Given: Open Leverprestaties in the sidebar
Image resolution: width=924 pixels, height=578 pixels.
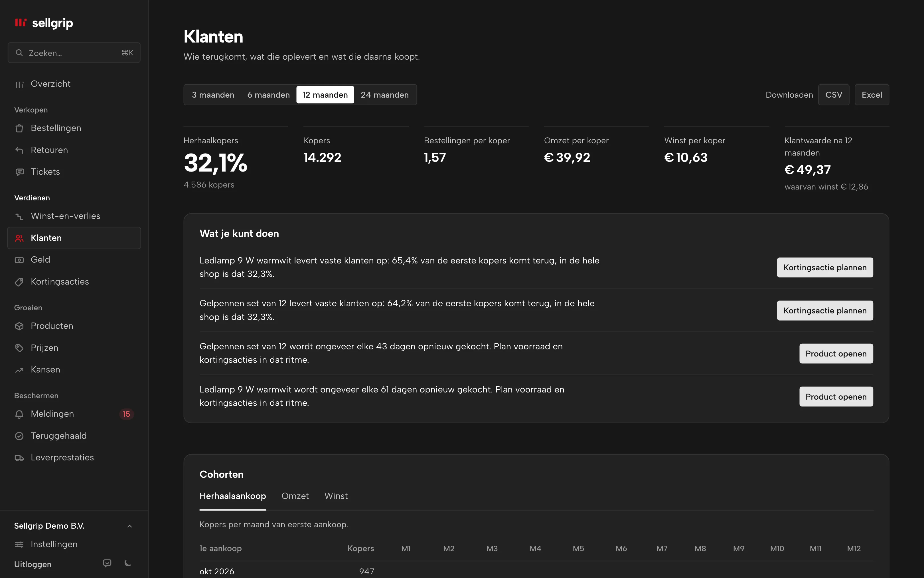Looking at the screenshot, I should (74, 458).
